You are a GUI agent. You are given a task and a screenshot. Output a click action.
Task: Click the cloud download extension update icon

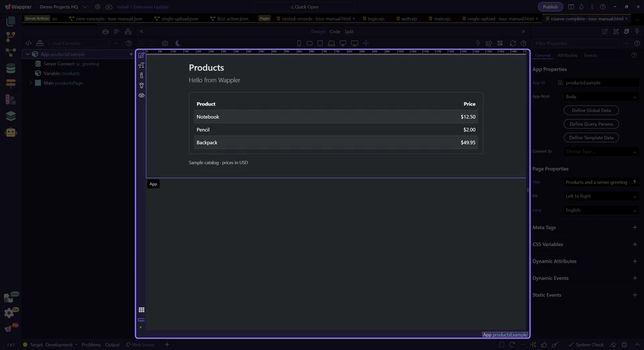click(x=109, y=7)
